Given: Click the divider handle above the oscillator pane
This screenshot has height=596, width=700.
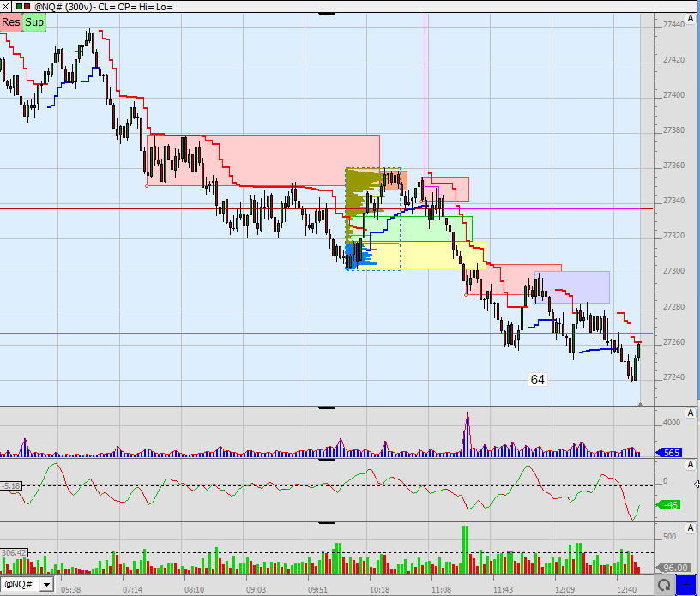Looking at the screenshot, I should pos(327,460).
